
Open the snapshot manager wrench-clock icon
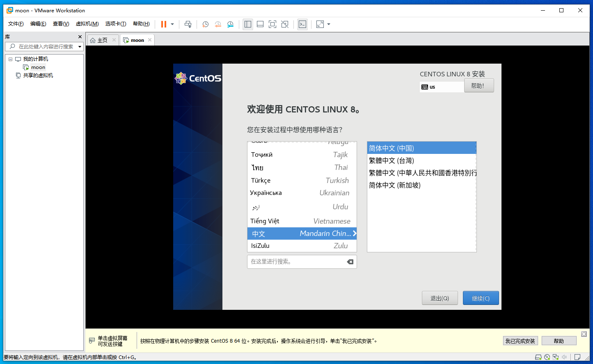230,24
